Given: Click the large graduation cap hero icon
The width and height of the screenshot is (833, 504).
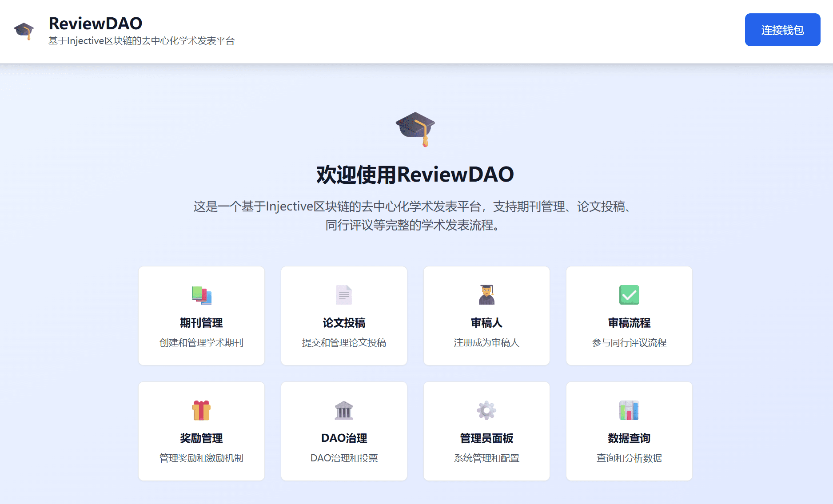Looking at the screenshot, I should point(415,129).
